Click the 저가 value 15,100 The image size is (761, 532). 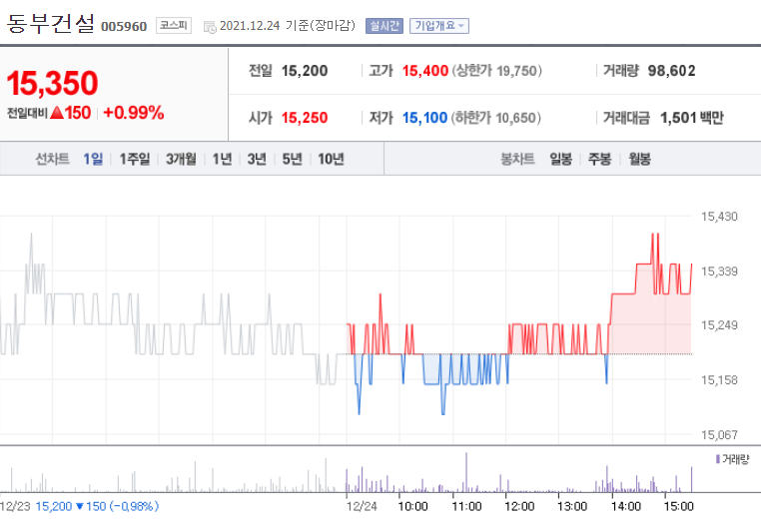tap(424, 118)
